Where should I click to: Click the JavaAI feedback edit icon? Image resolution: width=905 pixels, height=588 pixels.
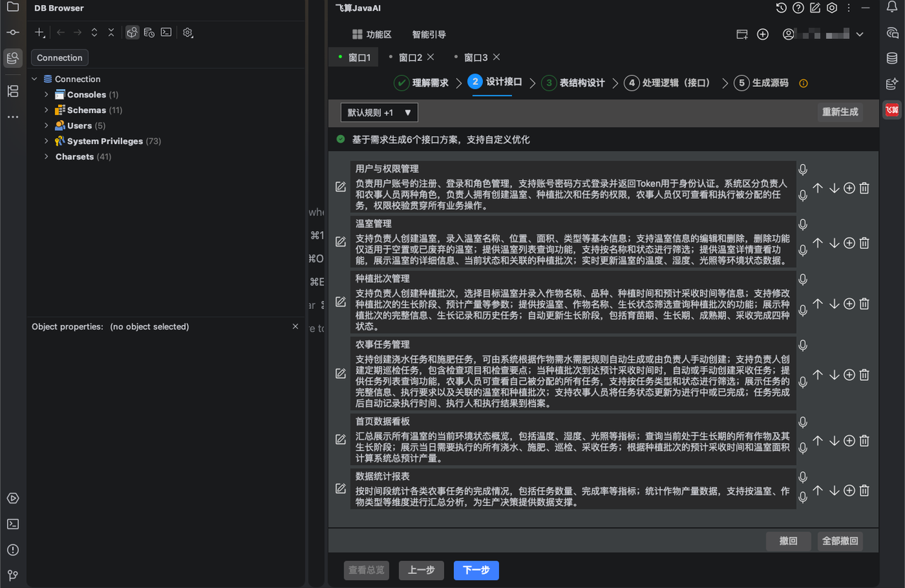coord(815,8)
